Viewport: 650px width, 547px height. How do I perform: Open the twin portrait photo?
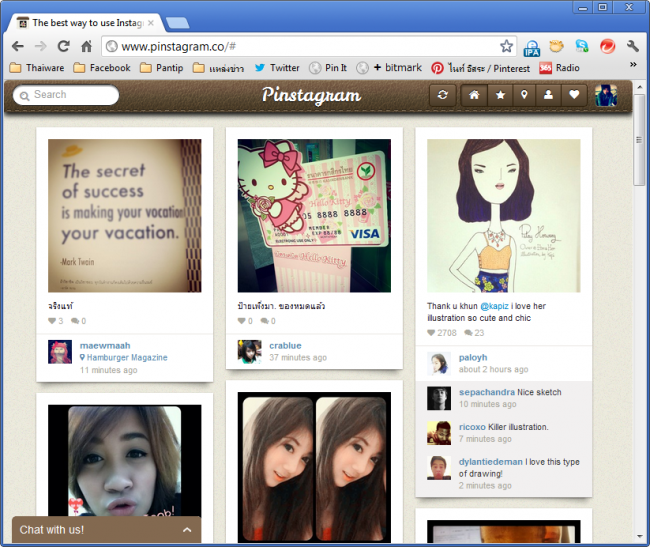pyautogui.click(x=314, y=467)
